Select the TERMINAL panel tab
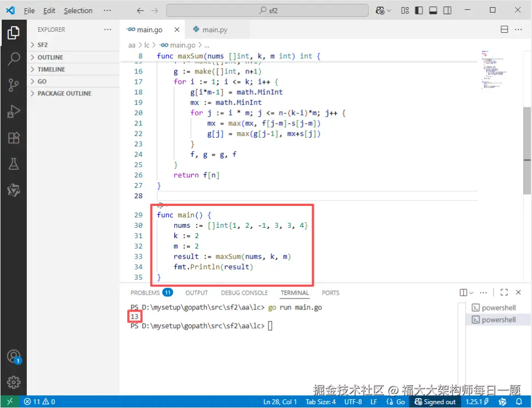 [x=295, y=292]
